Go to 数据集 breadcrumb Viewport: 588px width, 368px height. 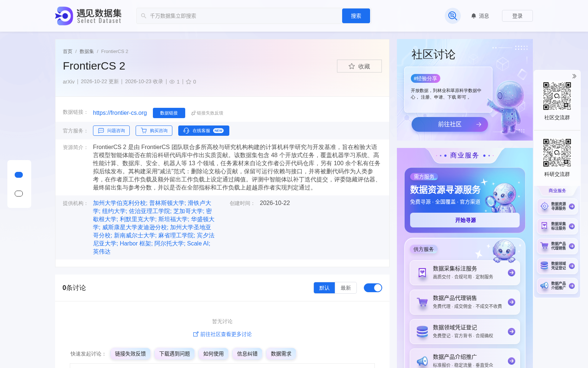[87, 52]
